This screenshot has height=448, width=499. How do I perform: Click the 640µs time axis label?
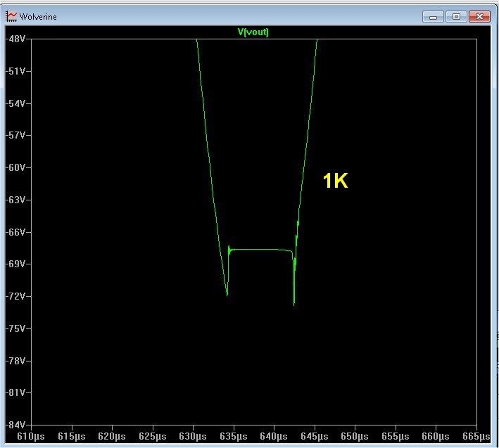coord(274,437)
